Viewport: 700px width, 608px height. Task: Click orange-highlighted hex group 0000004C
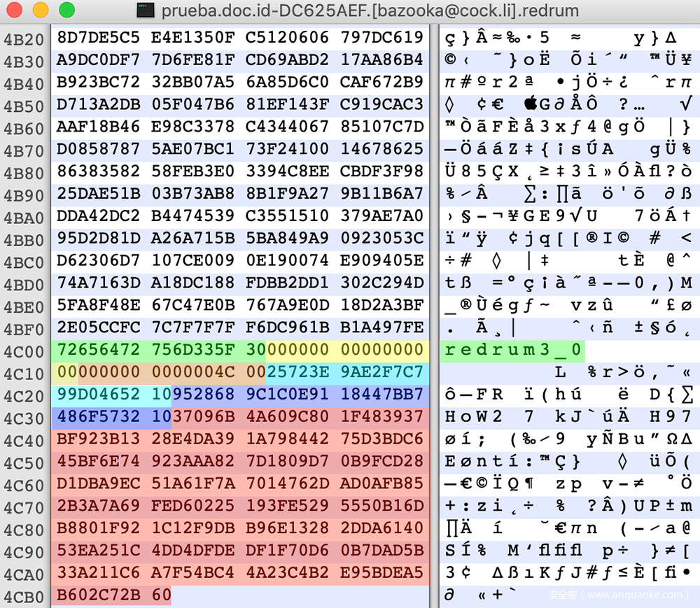(193, 372)
